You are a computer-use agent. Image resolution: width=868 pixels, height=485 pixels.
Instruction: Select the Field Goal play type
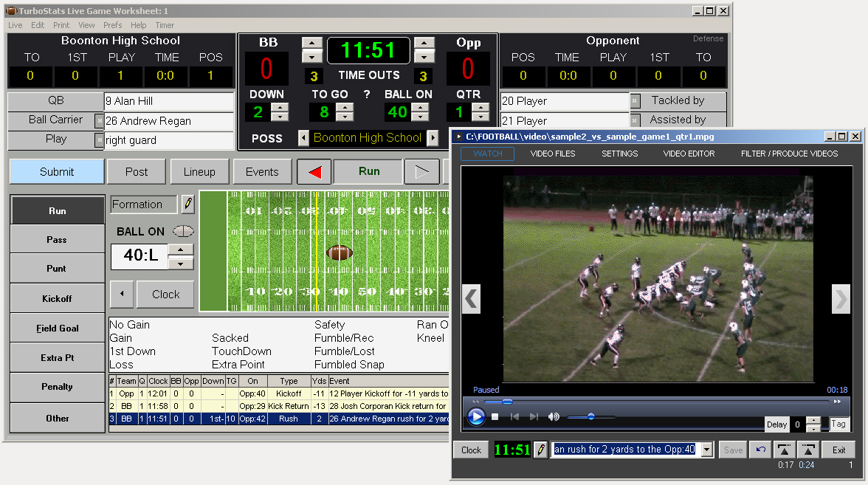(x=57, y=328)
